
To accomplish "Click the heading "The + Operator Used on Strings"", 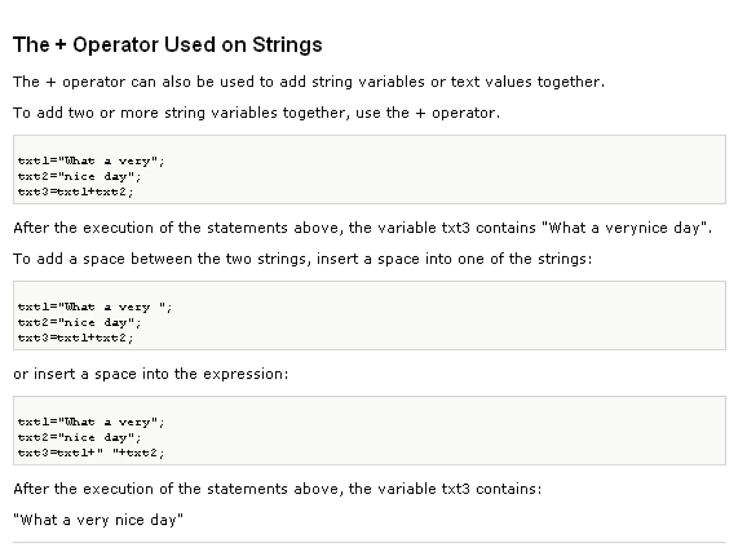I will (x=167, y=45).
